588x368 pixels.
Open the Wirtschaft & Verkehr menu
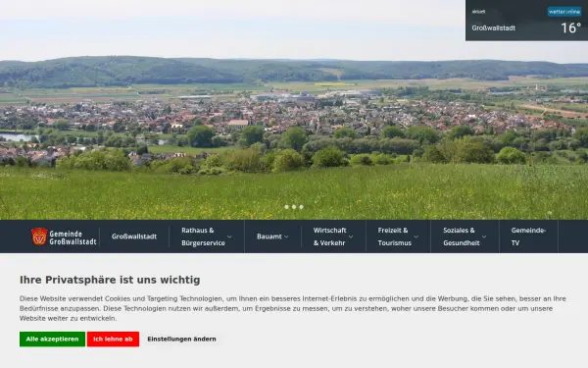(x=329, y=237)
